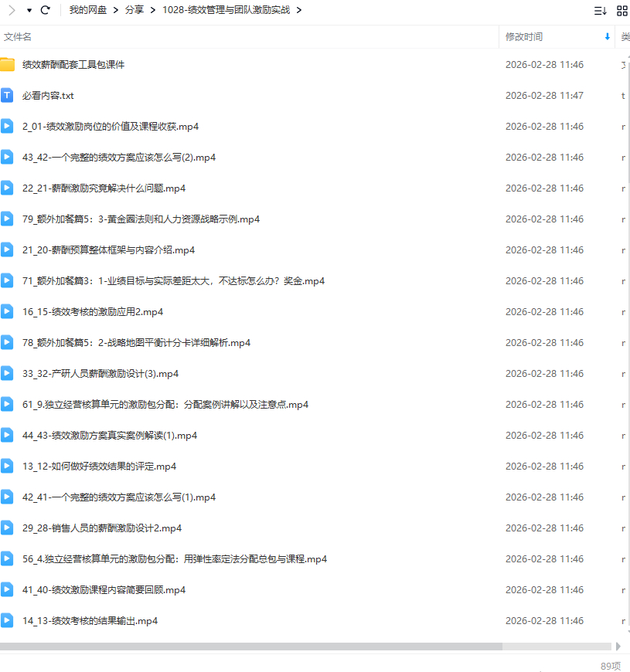Click video icon for 14_13-绩效考核的结果输出.mp4

(8, 620)
